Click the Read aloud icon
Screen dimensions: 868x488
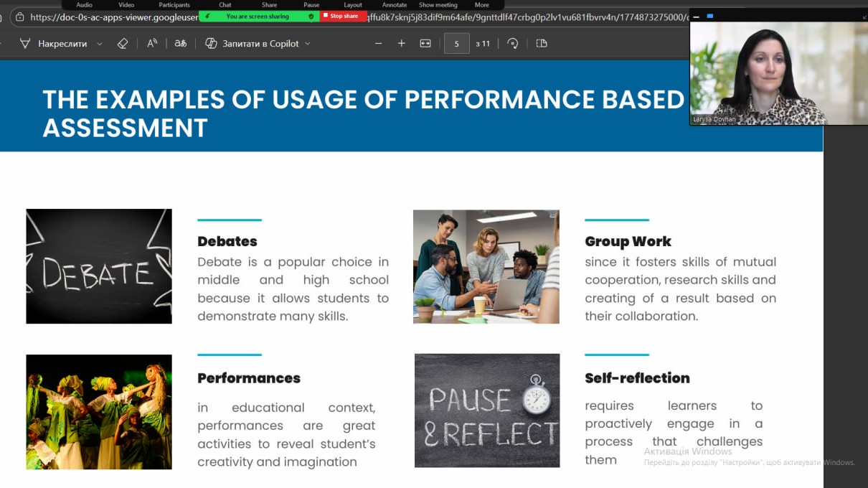(x=152, y=44)
